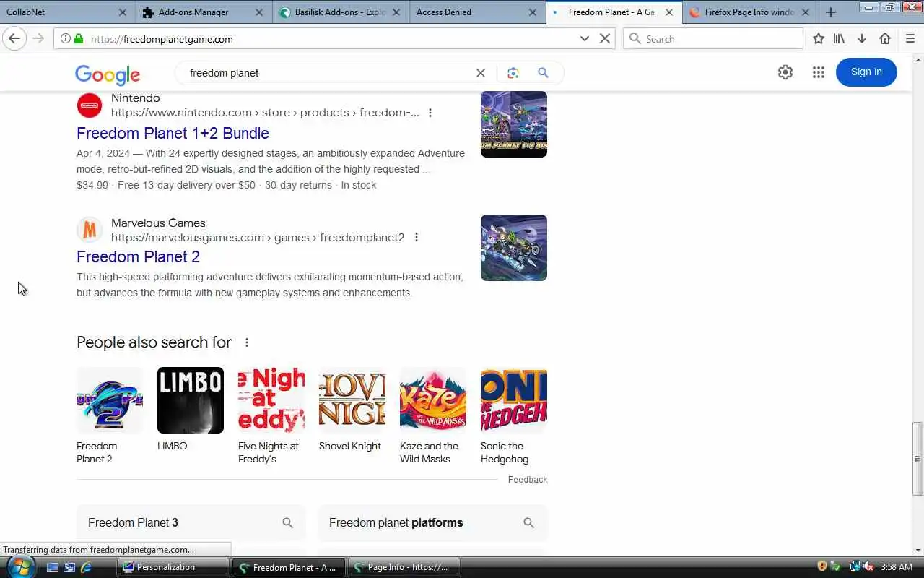The width and height of the screenshot is (924, 578).
Task: Open options beside People also search for
Action: [x=247, y=342]
